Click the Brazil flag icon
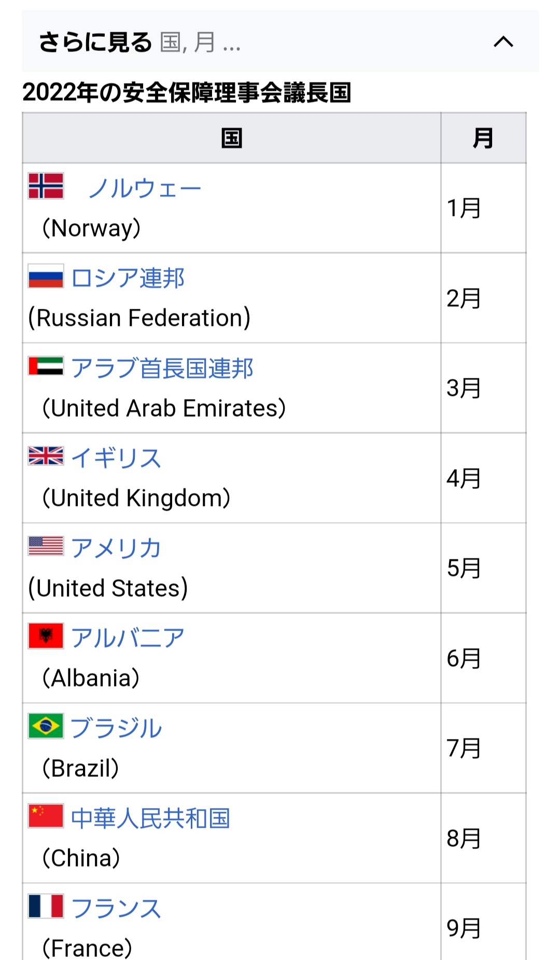Screen dimensions: 560x960 click(x=46, y=726)
